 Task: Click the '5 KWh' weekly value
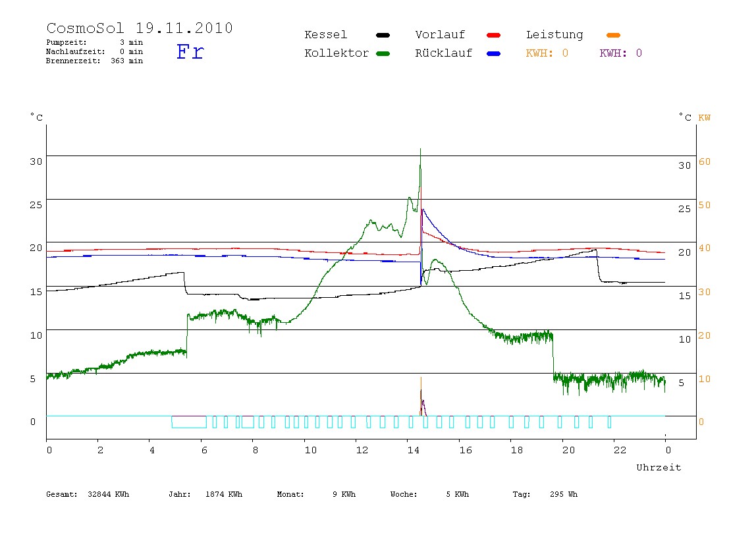458,494
